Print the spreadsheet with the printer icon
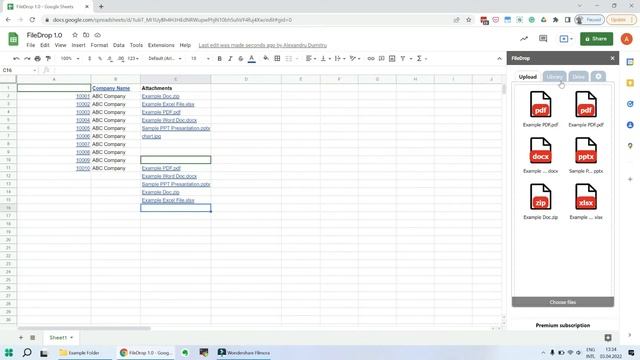The width and height of the screenshot is (640, 360). point(38,59)
